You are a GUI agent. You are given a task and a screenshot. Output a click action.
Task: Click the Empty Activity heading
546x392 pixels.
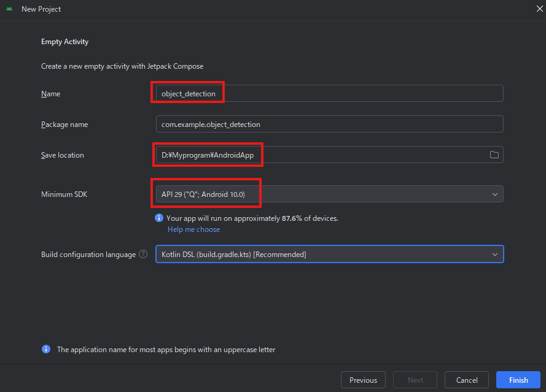point(64,42)
